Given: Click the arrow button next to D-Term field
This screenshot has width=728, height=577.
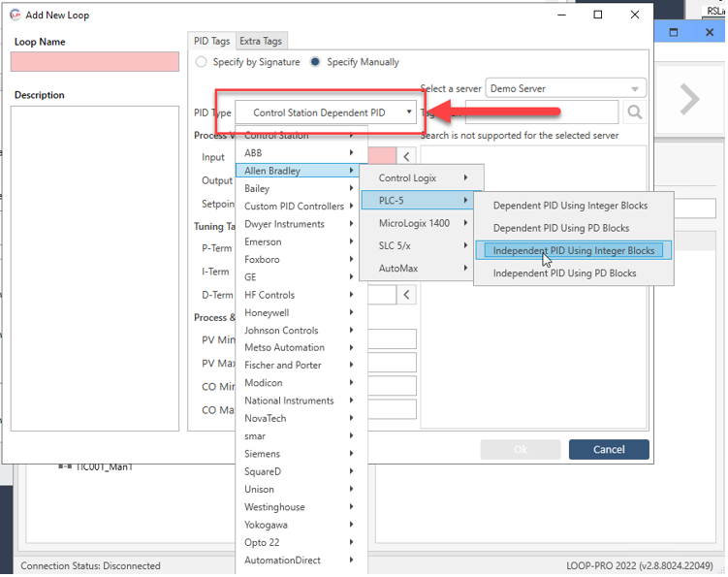Looking at the screenshot, I should tap(406, 295).
